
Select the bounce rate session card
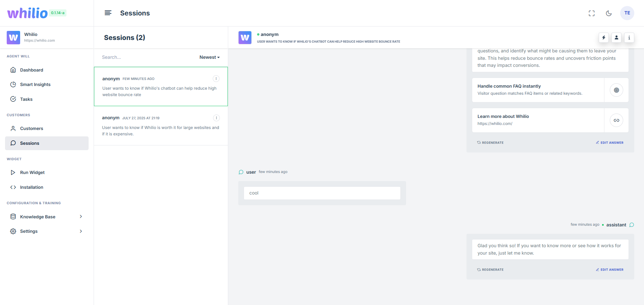[161, 87]
